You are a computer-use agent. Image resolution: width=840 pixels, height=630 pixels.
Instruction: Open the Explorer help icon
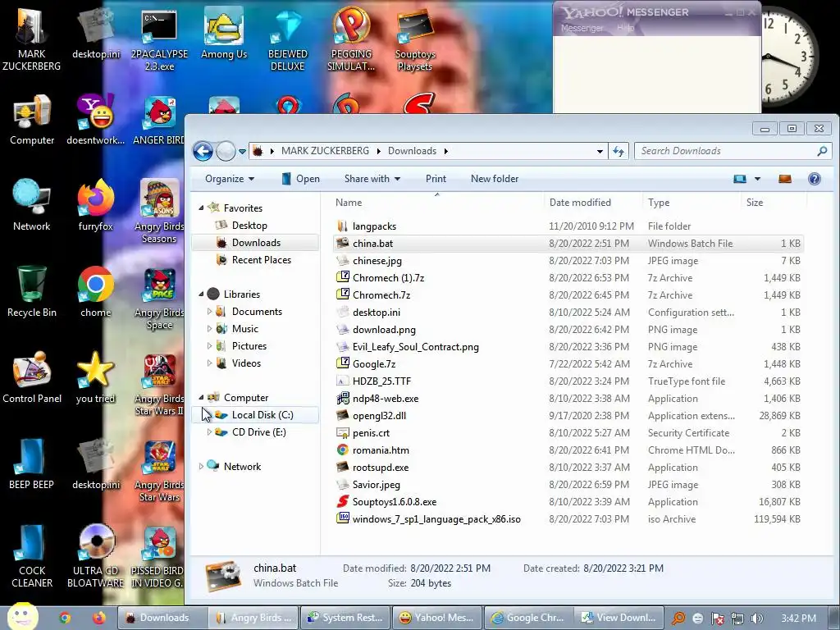coord(815,179)
